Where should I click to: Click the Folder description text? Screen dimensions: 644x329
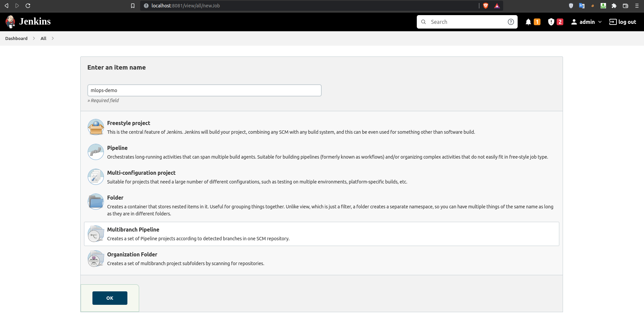tap(330, 210)
